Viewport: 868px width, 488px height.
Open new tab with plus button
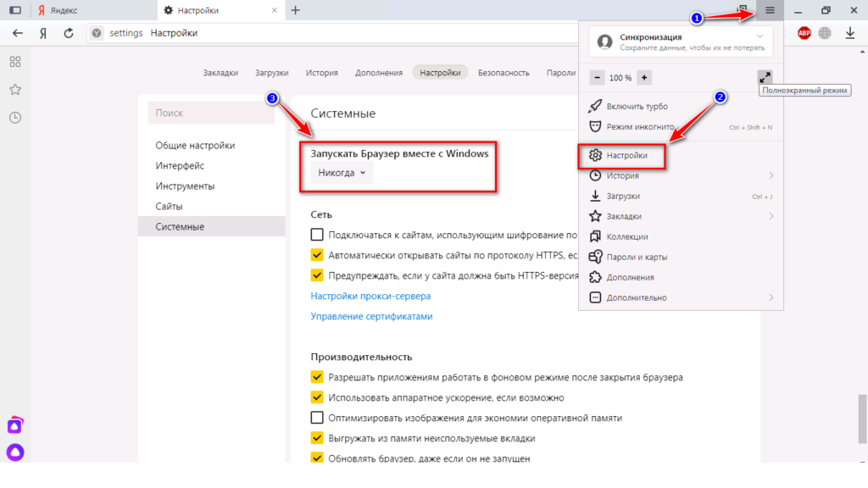click(x=296, y=10)
